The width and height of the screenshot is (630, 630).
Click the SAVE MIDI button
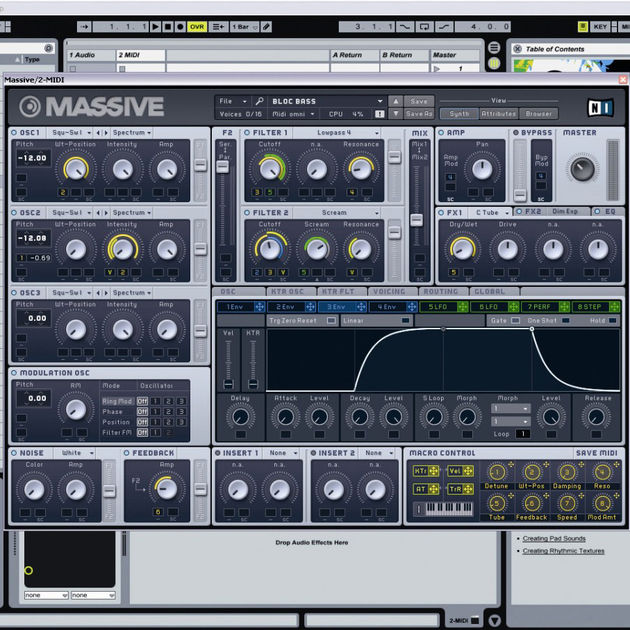[x=596, y=453]
